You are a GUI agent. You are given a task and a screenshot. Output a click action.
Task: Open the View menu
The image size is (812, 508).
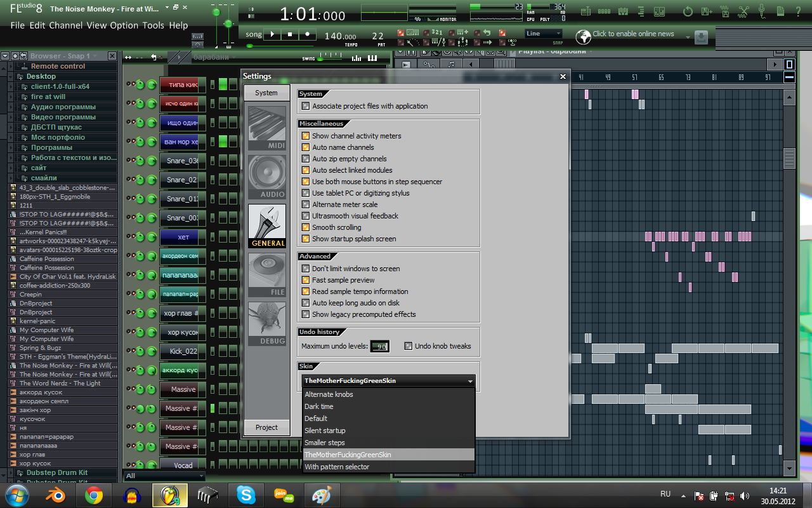(x=96, y=25)
